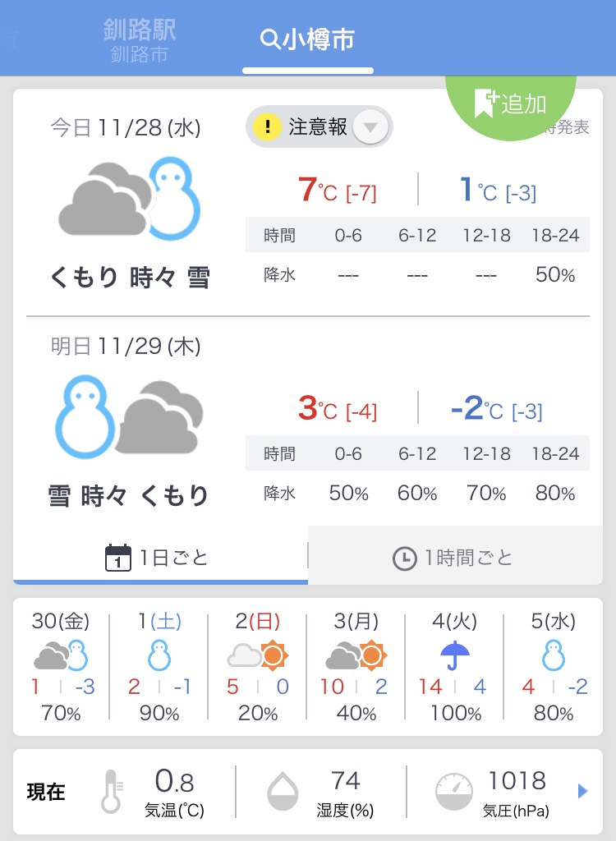Tap the thermometer 気温 icon

click(112, 792)
